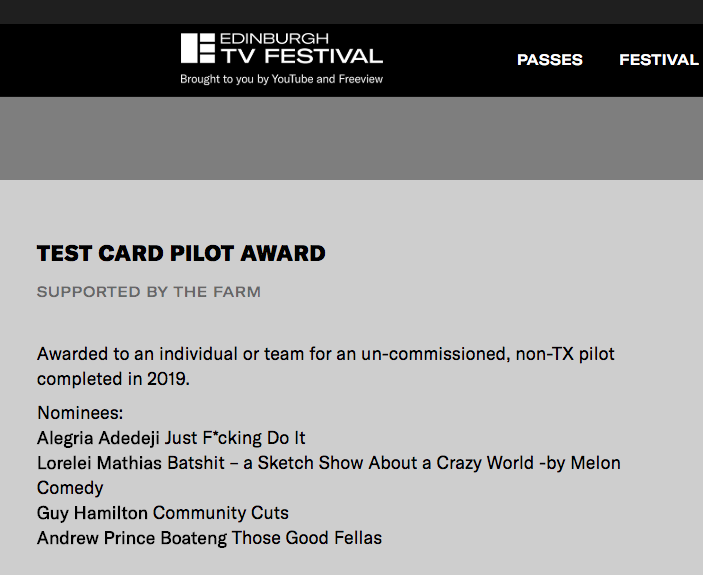Image resolution: width=703 pixels, height=575 pixels.
Task: Click the word Freeview in the tagline
Action: (360, 79)
